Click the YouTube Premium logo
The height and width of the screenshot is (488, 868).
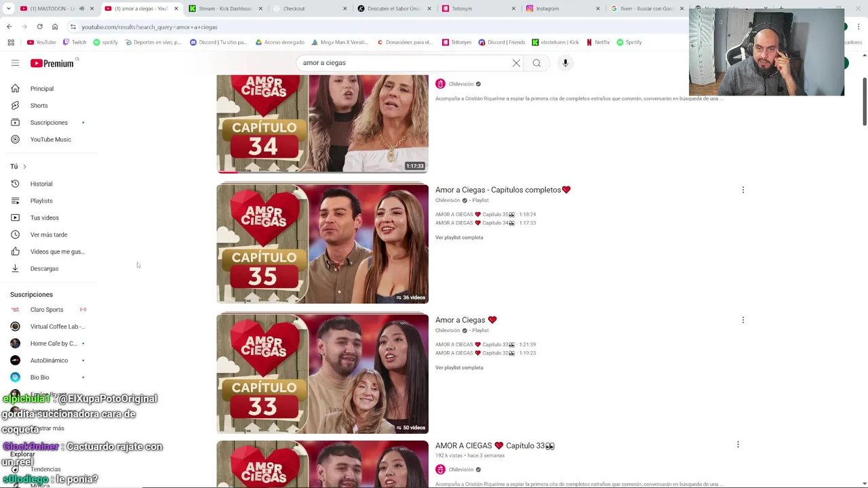(x=53, y=63)
